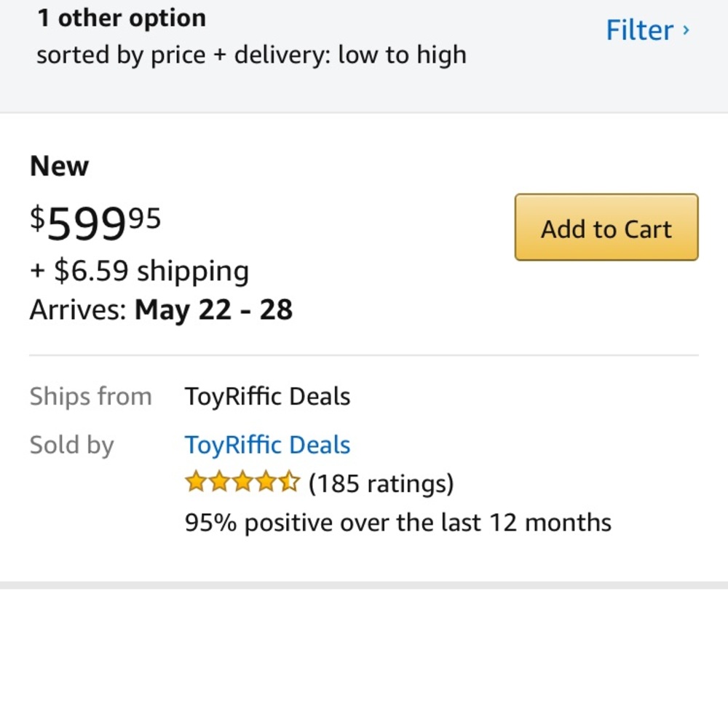Viewport: 728px width, 728px height.
Task: Open the Filter options link
Action: (640, 31)
